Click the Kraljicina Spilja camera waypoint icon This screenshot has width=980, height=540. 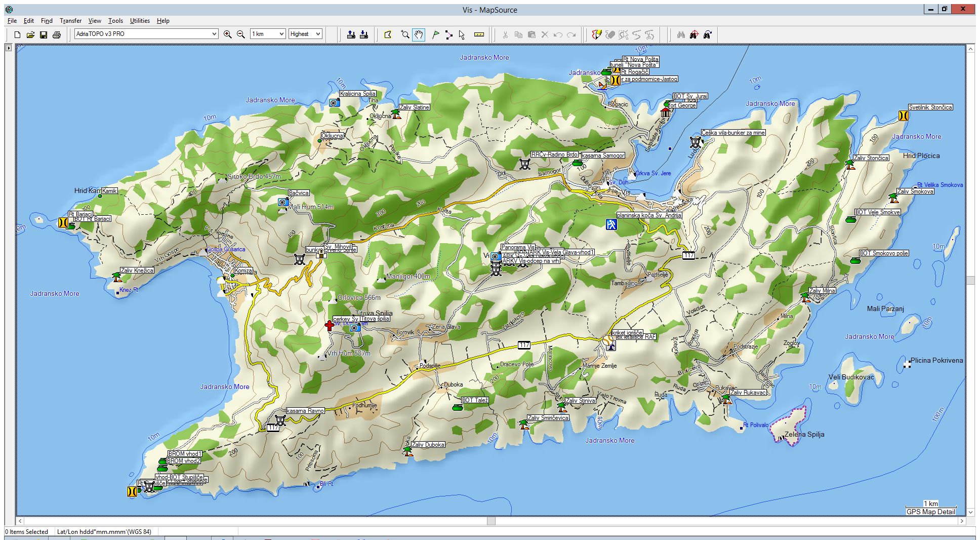[x=334, y=103]
